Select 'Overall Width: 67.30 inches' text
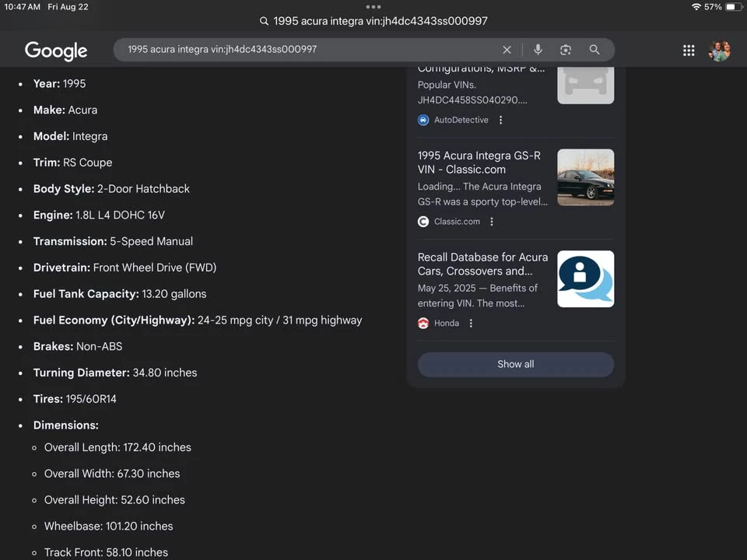 pos(112,474)
